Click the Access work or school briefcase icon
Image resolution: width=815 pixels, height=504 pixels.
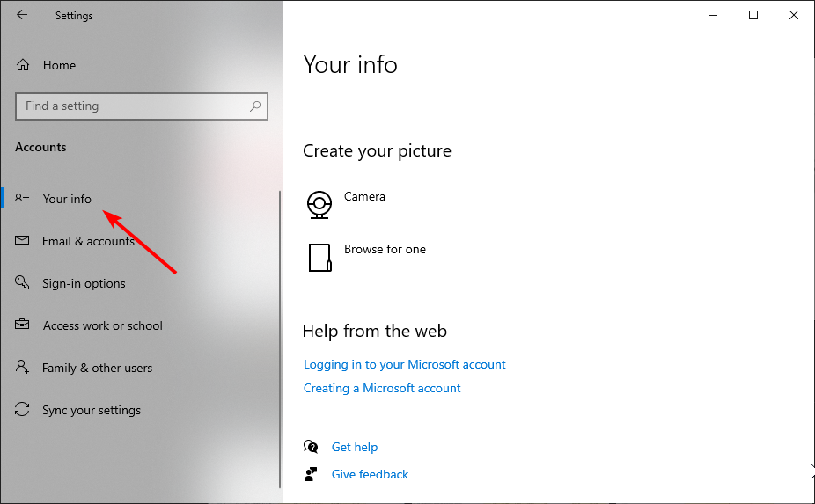click(x=23, y=325)
